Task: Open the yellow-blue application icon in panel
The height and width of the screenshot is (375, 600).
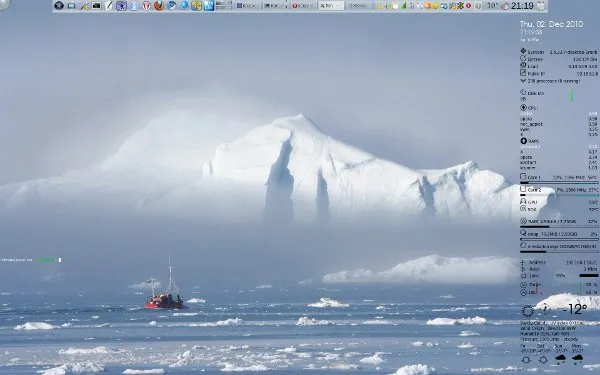Action: (196, 6)
